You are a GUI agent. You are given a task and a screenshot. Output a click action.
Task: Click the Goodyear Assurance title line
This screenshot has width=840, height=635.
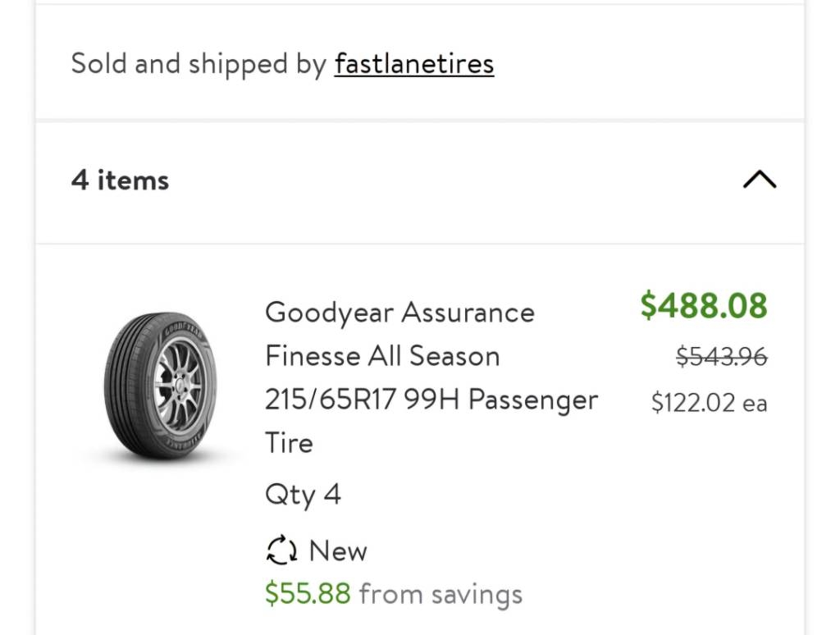tap(399, 313)
